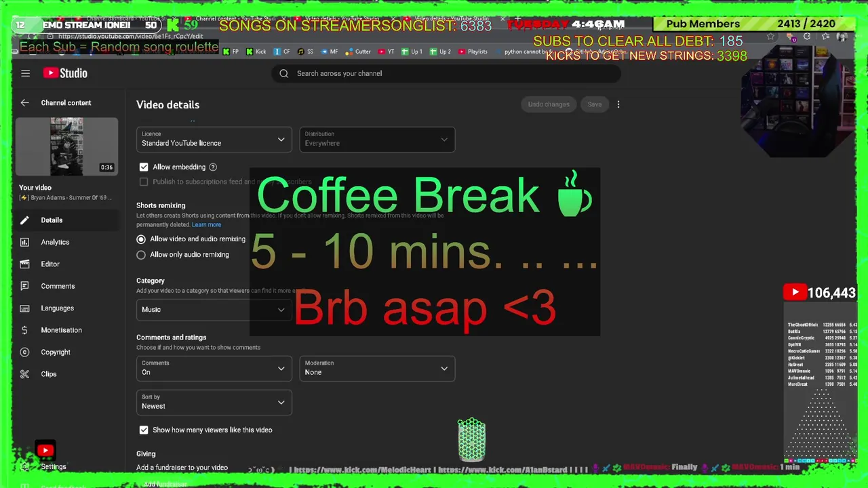Open the Languages section in the sidebar
Image resolution: width=868 pixels, height=488 pixels.
[x=57, y=308]
